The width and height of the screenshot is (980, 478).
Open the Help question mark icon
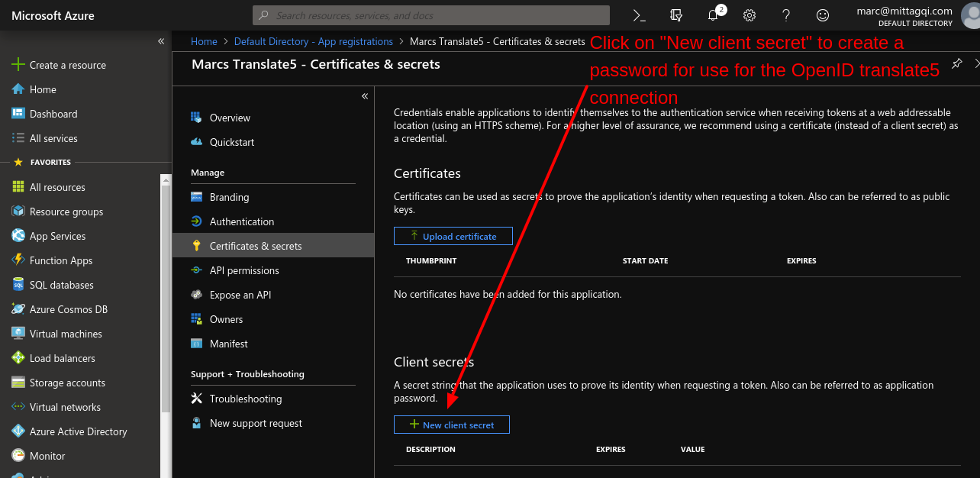pyautogui.click(x=786, y=15)
